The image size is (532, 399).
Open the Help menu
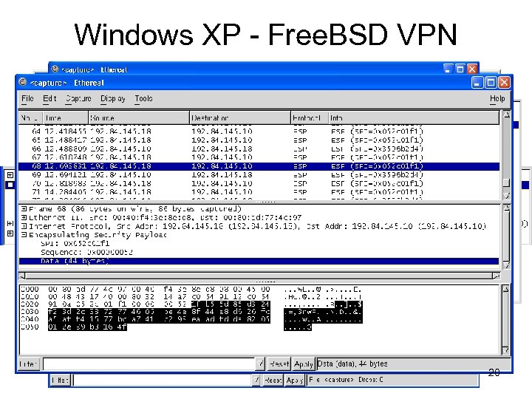[497, 98]
